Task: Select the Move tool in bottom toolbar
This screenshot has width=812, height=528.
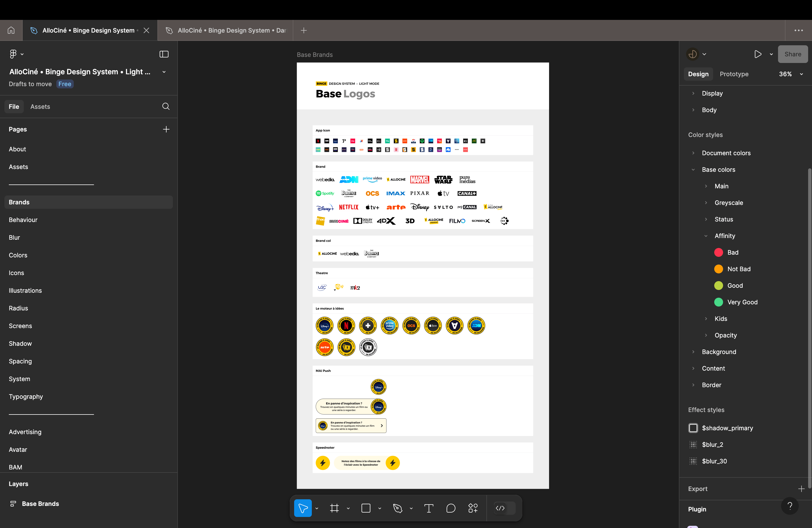Action: pos(303,508)
